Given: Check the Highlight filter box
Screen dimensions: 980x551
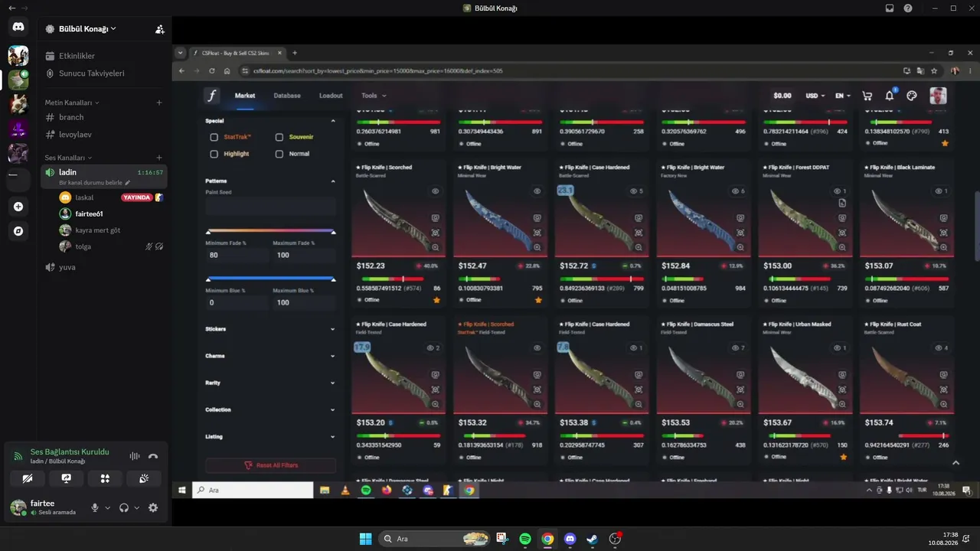Looking at the screenshot, I should (x=214, y=154).
